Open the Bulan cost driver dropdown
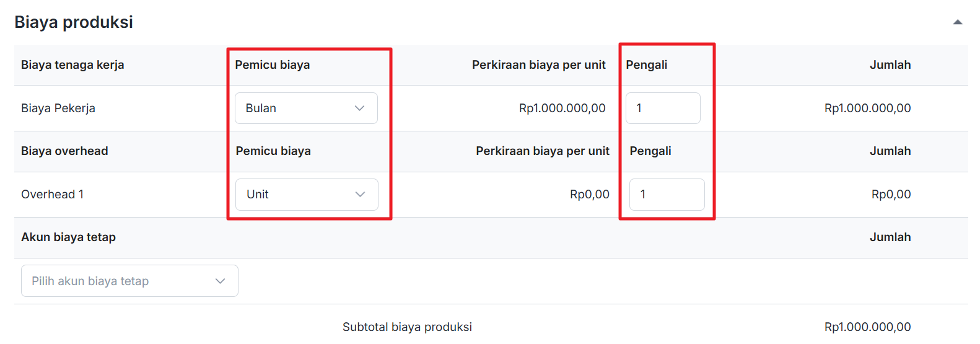This screenshot has height=344, width=980. click(x=306, y=108)
